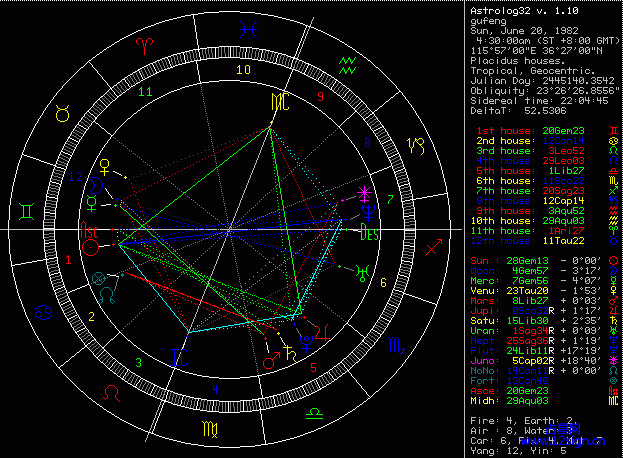Screen dimensions: 623x458
Task: Click the Aries glyph on the zodiac ring
Action: pyautogui.click(x=146, y=47)
